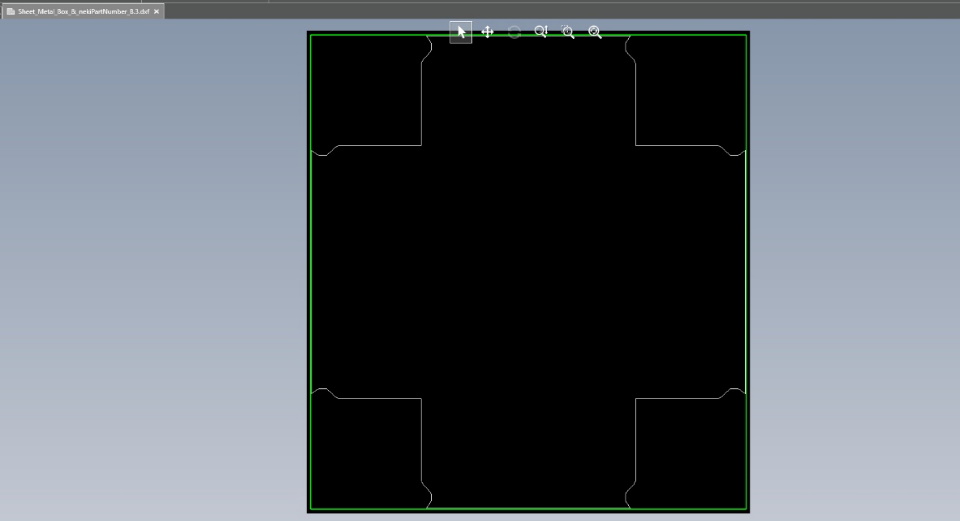Click empty grey viewport left of the drawing
The height and width of the screenshot is (521, 960).
pos(150,270)
